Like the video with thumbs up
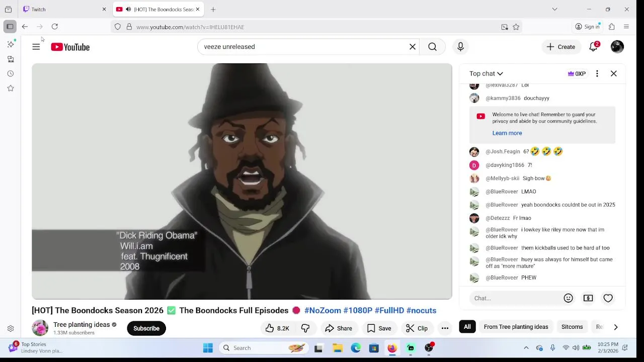The width and height of the screenshot is (644, 362). (x=277, y=328)
